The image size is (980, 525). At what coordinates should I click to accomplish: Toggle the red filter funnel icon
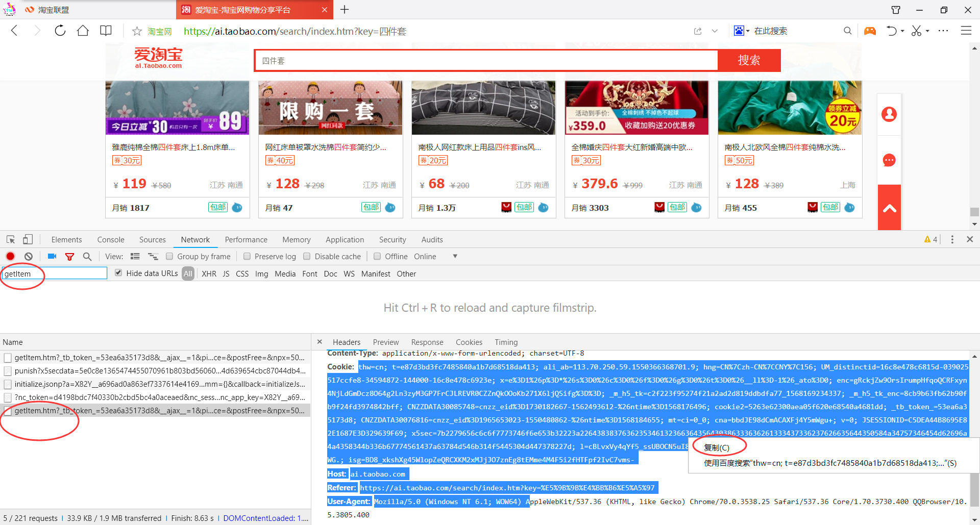[69, 257]
